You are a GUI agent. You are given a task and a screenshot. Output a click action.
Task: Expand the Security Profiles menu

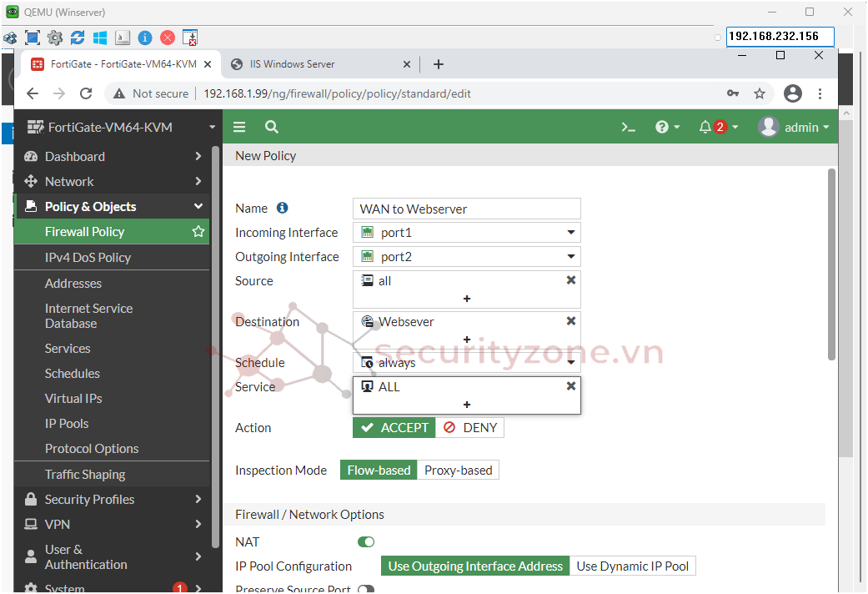pyautogui.click(x=113, y=499)
